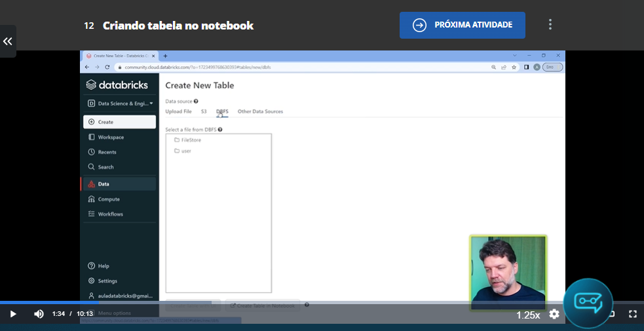This screenshot has width=644, height=331.
Task: Open the Data Science & Engineering persona dropdown
Action: click(120, 104)
